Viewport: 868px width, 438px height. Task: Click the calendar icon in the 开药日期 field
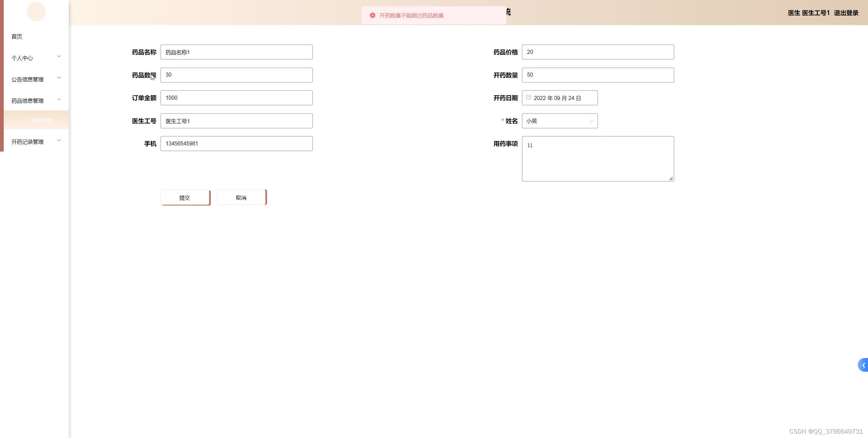click(528, 98)
